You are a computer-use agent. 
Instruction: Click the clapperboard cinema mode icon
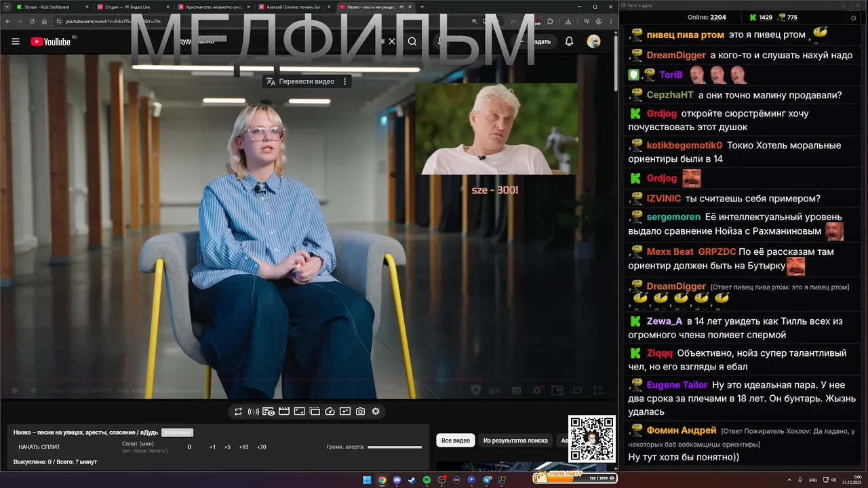(284, 411)
